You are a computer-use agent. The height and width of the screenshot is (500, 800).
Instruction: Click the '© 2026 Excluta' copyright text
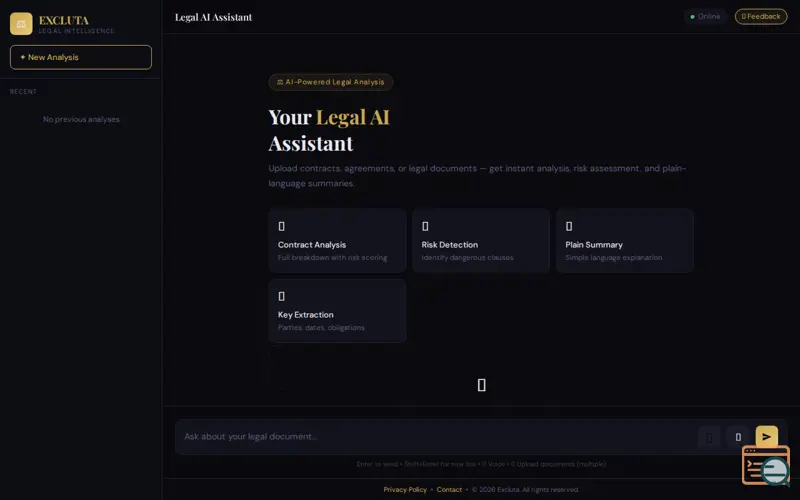point(525,490)
